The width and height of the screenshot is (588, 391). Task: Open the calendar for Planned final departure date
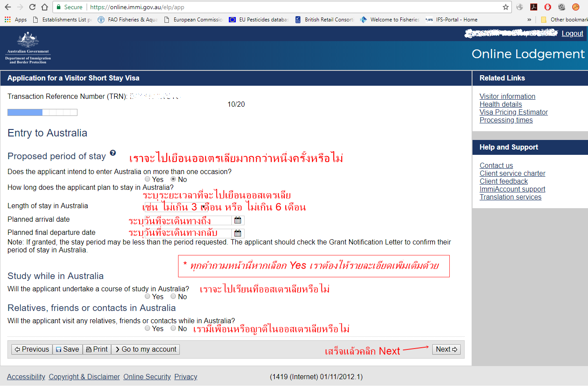(238, 233)
